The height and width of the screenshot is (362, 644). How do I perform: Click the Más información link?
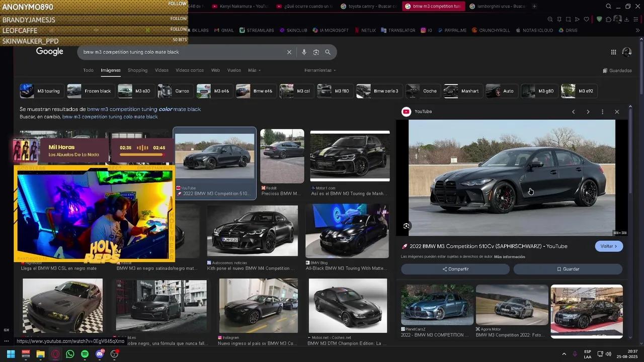509,257
